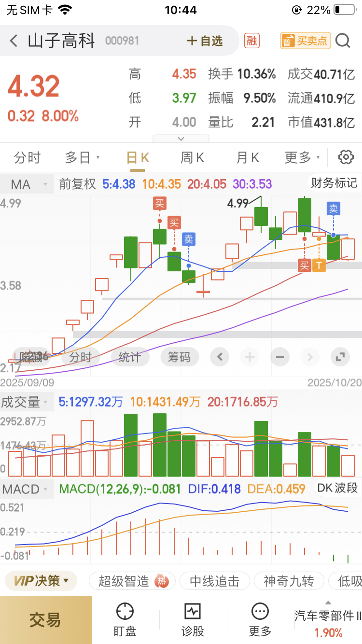Change the 前复权 adjustment setting
This screenshot has height=644, width=362.
click(77, 184)
